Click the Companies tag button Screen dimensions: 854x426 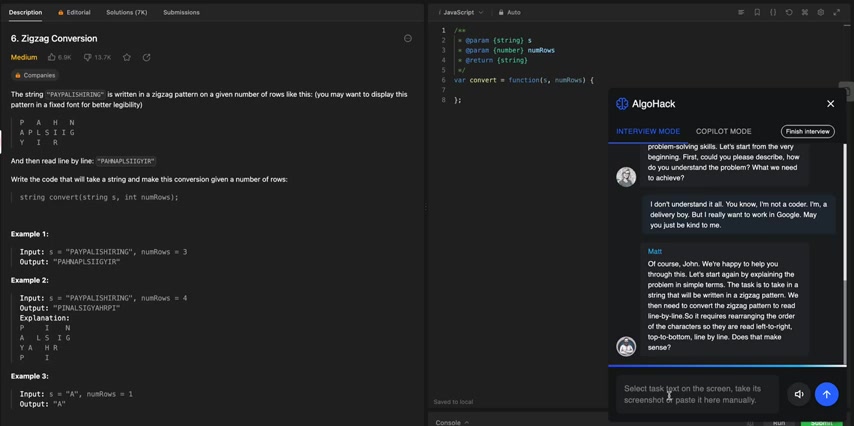pos(35,75)
